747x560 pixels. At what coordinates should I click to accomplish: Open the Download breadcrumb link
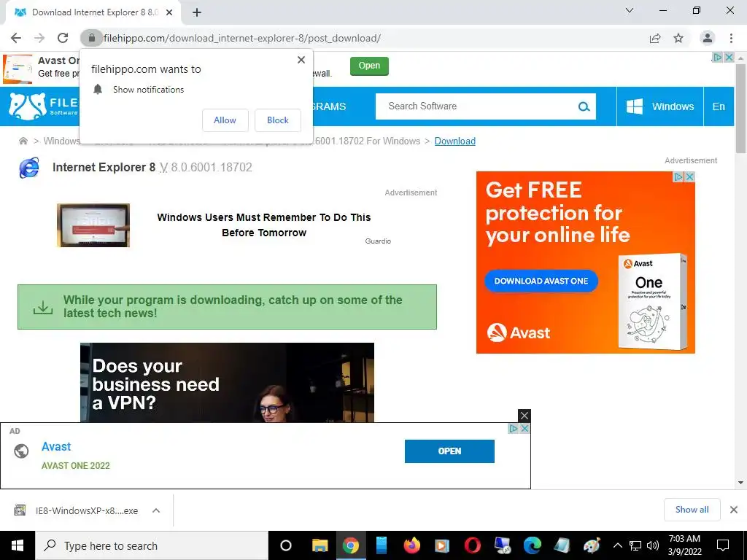pos(455,141)
